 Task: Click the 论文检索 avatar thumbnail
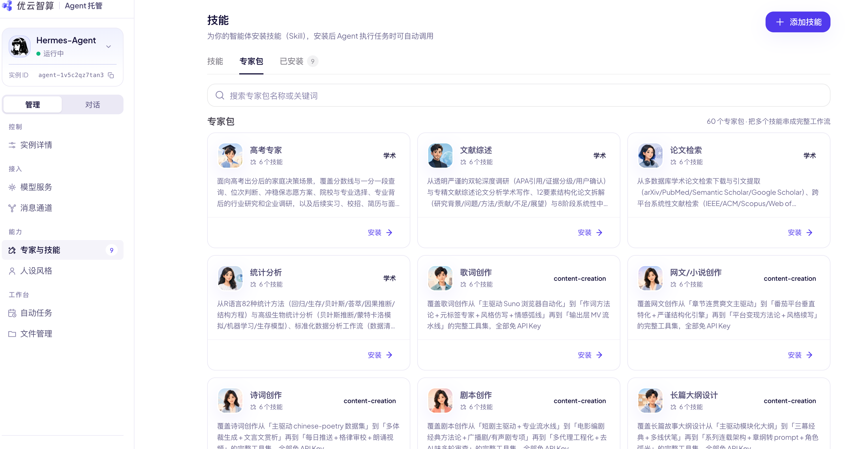point(650,156)
